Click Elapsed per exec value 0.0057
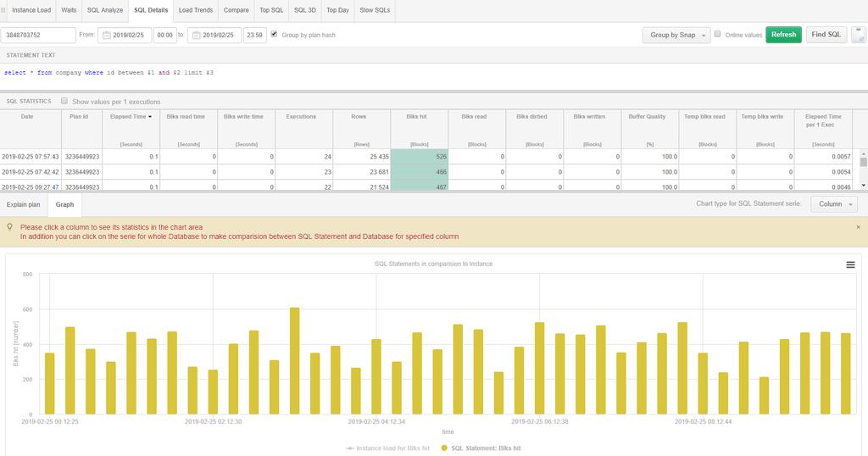This screenshot has width=868, height=456. click(x=823, y=157)
